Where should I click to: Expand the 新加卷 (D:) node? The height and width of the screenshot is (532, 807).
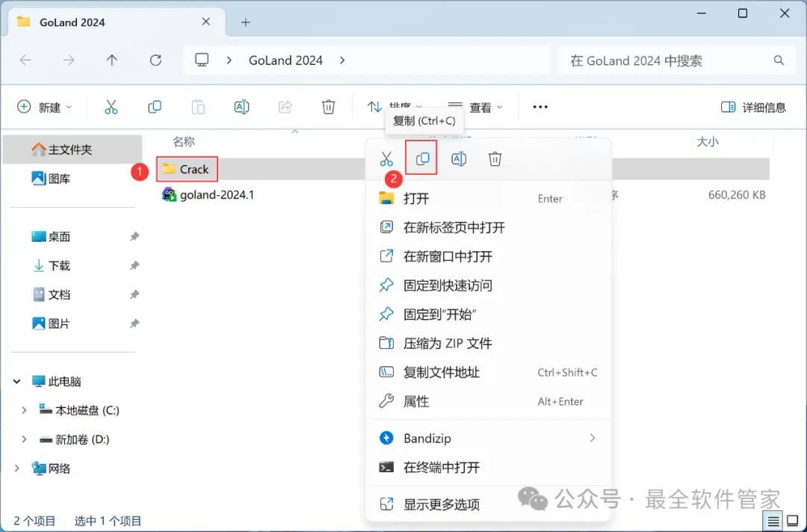coord(24,439)
